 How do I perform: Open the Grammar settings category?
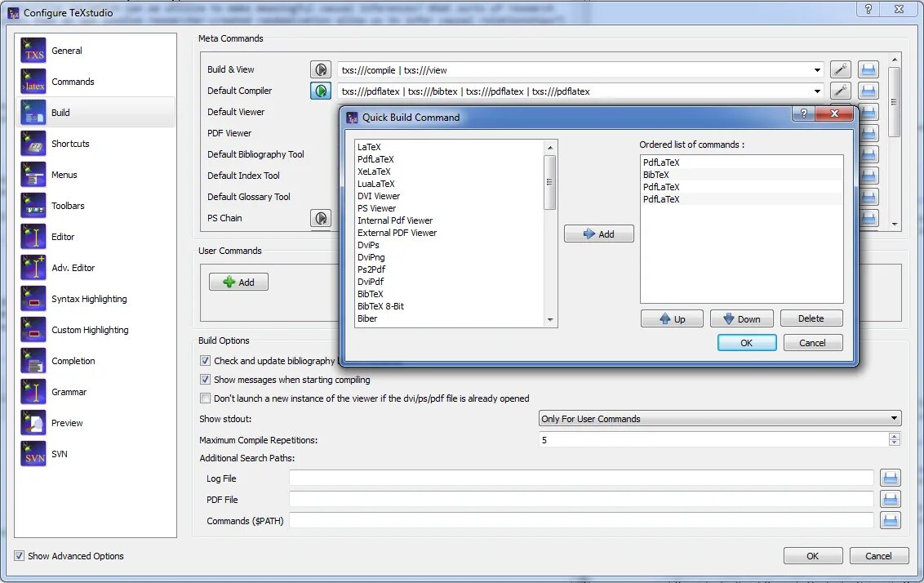96,392
